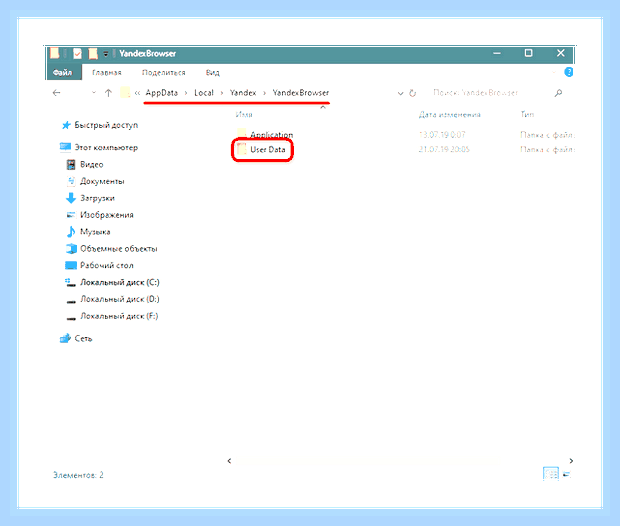Minimize the YandexBrowser window
Image resolution: width=620 pixels, height=526 pixels.
(x=497, y=53)
